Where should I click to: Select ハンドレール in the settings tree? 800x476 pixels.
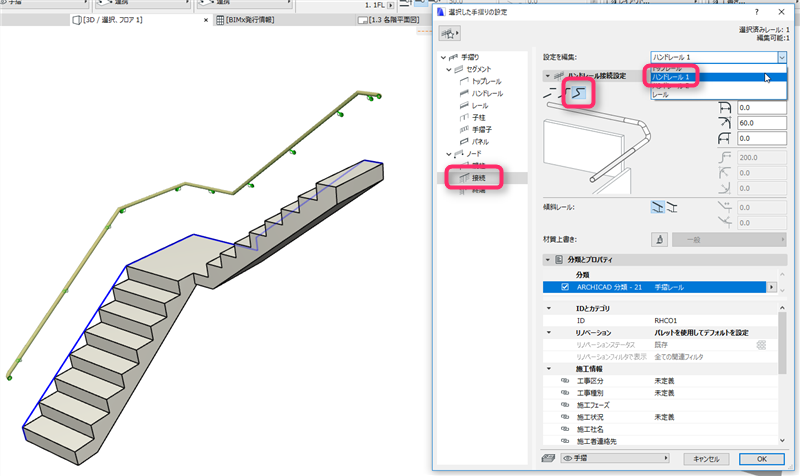(x=487, y=93)
